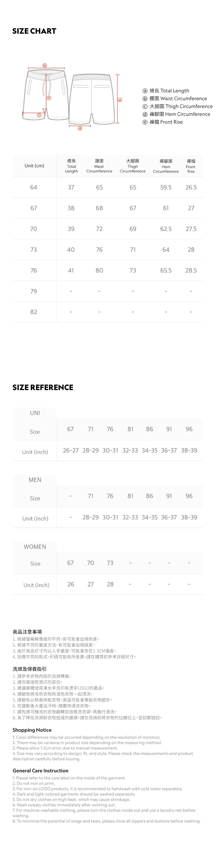The width and height of the screenshot is (216, 868).
Task: Click the circled c marker on thigh
Action: click(39, 115)
